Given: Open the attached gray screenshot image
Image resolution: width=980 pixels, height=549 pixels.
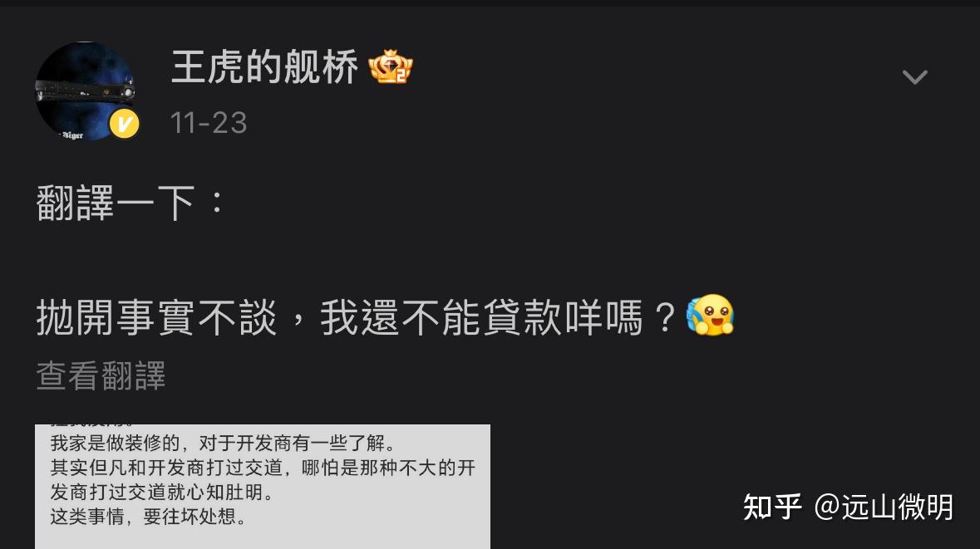Looking at the screenshot, I should (x=263, y=487).
